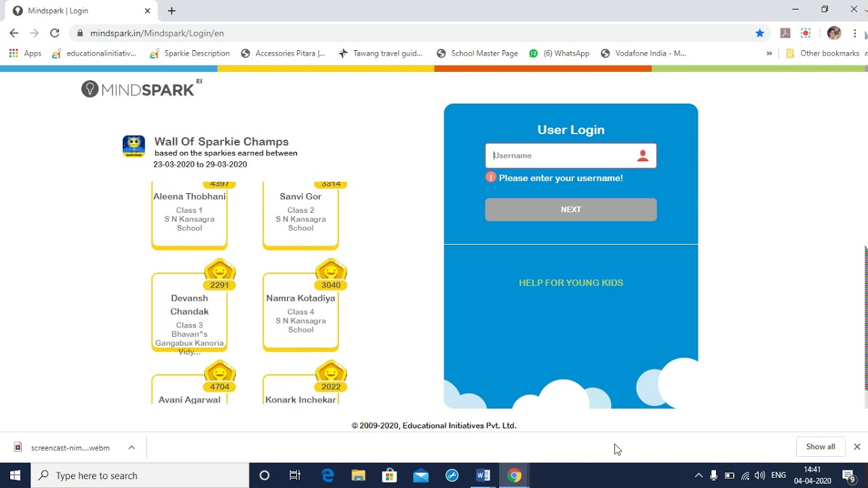
Task: Click the Windows search box
Action: click(x=140, y=475)
